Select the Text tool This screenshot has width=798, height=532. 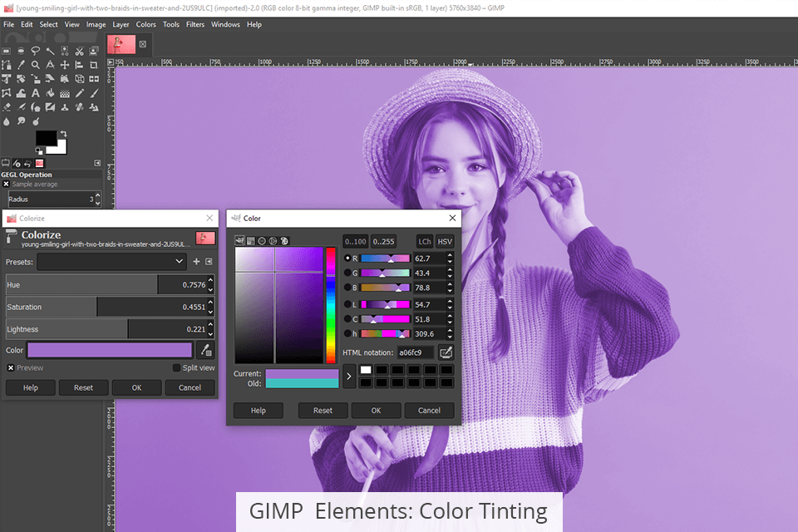(36, 93)
